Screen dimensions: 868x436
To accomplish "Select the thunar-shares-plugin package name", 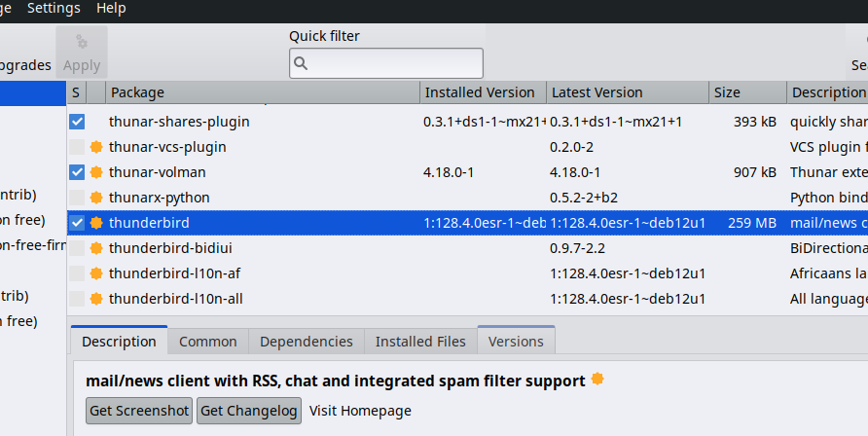I will (x=179, y=122).
